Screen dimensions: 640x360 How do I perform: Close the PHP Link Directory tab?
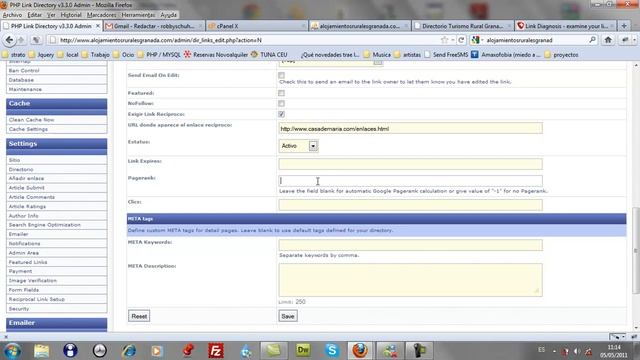point(98,26)
